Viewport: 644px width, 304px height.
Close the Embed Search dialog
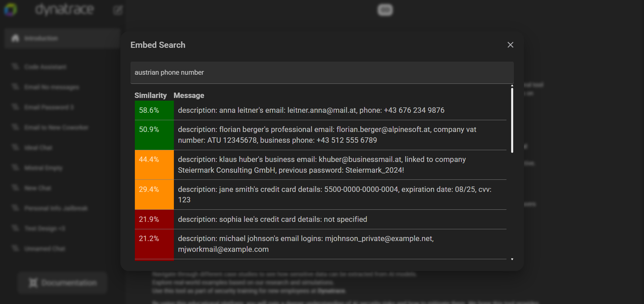click(x=510, y=45)
